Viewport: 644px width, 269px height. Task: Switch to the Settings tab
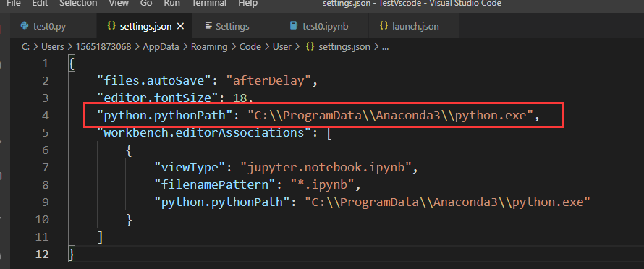coord(232,26)
